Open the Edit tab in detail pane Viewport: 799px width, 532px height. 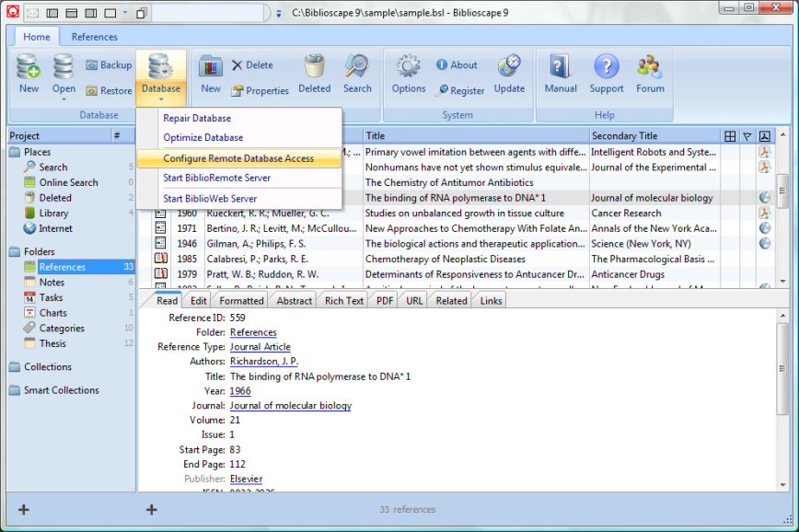tap(198, 301)
